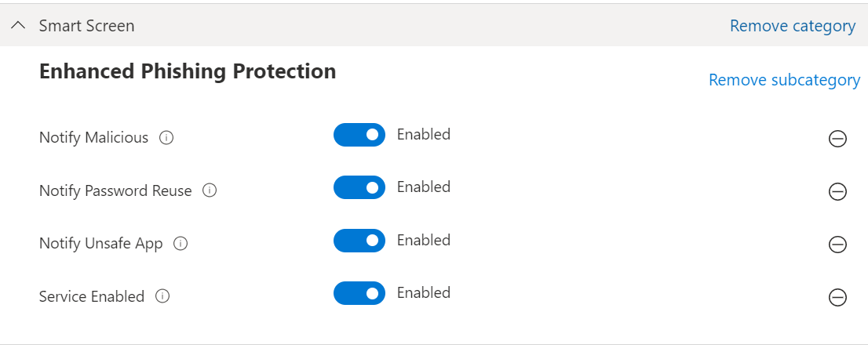The height and width of the screenshot is (348, 868).
Task: Remove the Notify Malicious setting row
Action: pyautogui.click(x=837, y=138)
